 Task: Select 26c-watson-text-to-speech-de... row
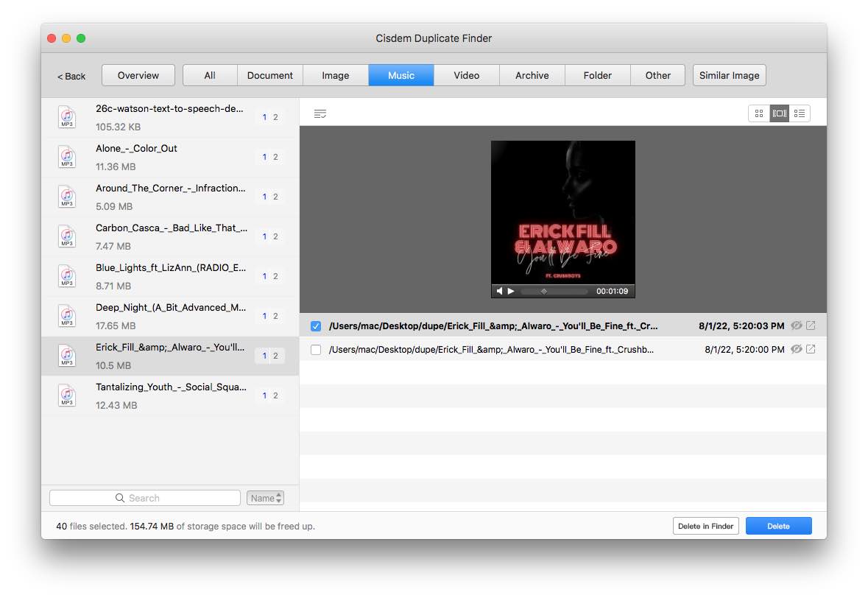coord(170,117)
